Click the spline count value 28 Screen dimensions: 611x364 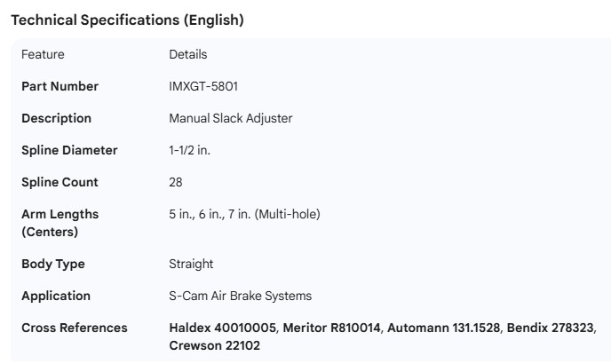pyautogui.click(x=176, y=182)
